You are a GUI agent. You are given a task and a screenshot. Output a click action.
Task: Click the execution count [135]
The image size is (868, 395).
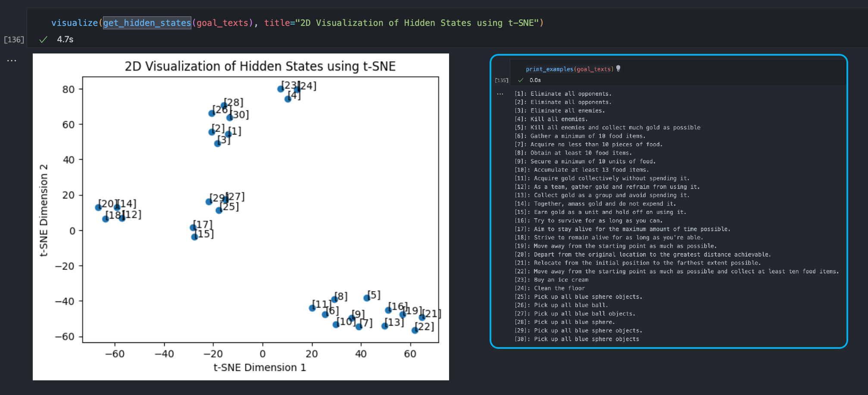tap(502, 80)
